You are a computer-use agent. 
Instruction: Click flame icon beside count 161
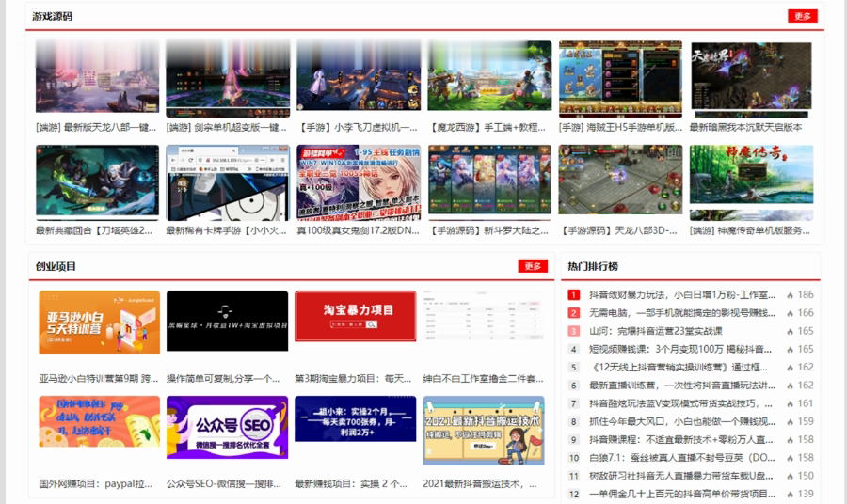point(791,403)
